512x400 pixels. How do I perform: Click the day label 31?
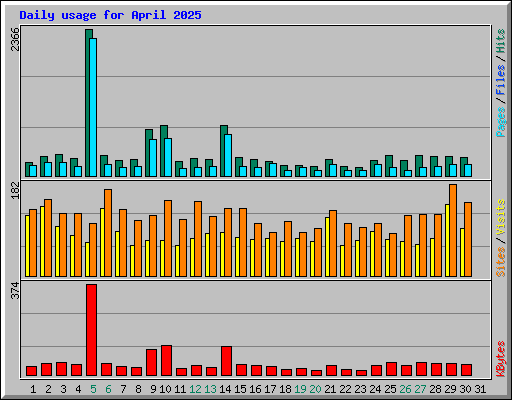click(480, 389)
